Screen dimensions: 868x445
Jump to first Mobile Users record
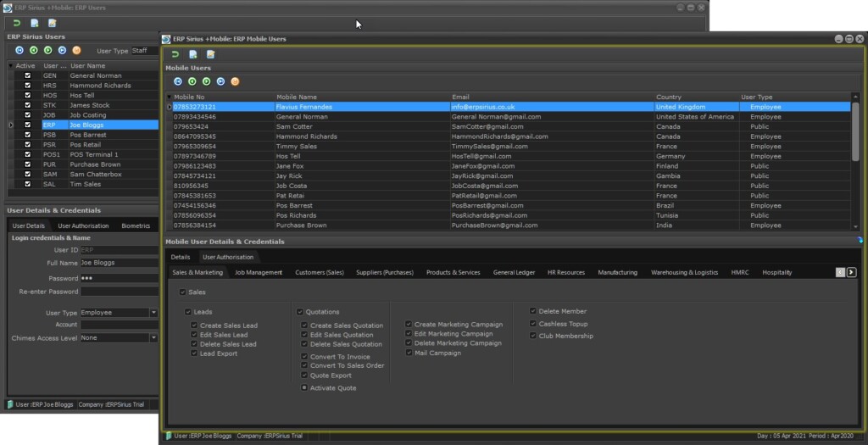tap(178, 81)
